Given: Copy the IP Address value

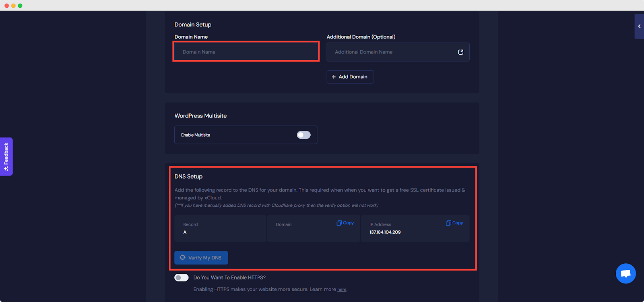Looking at the screenshot, I should tap(454, 223).
